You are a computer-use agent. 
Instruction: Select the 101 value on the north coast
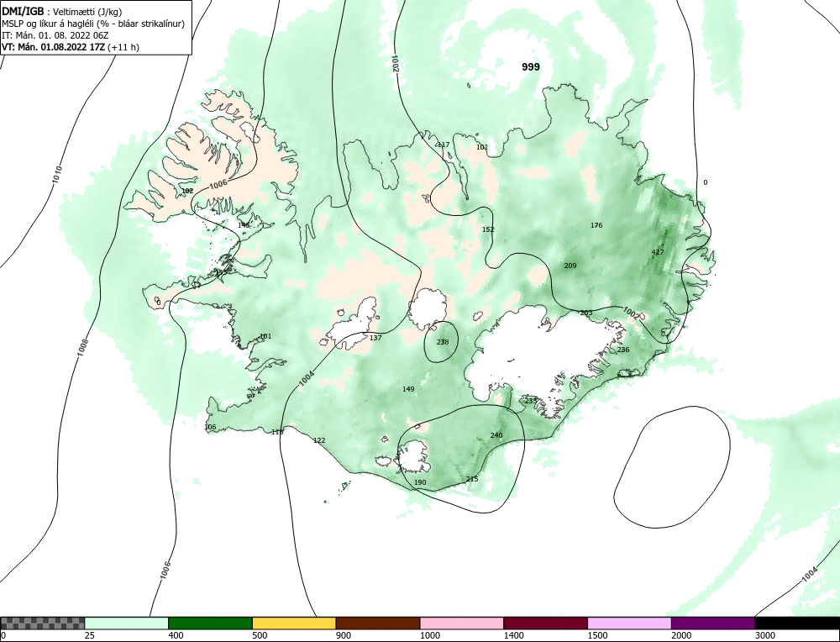(x=482, y=147)
